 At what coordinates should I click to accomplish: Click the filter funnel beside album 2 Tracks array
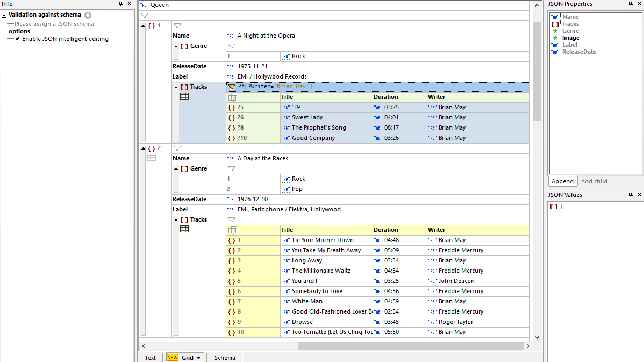point(232,220)
